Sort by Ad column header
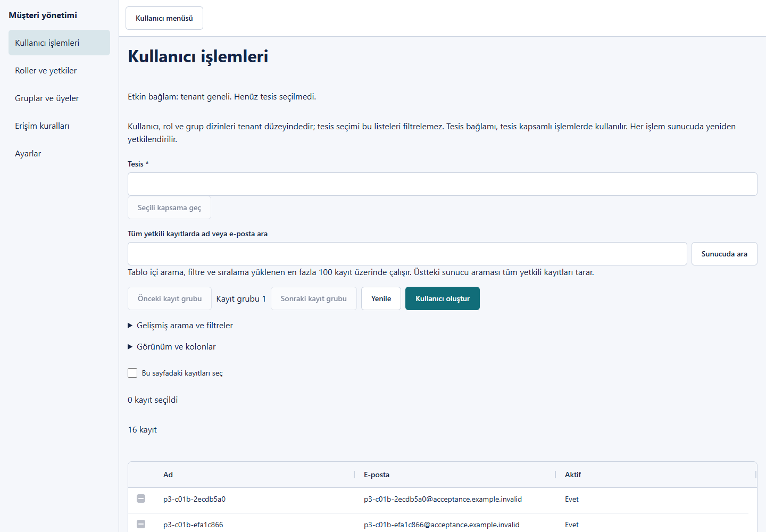Image resolution: width=766 pixels, height=532 pixels. [168, 475]
